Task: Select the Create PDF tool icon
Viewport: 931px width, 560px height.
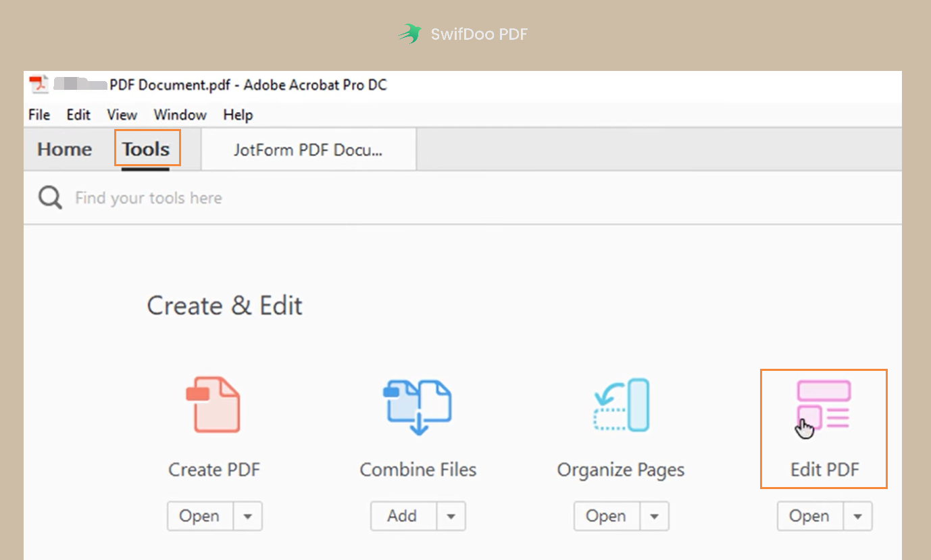Action: (x=213, y=404)
